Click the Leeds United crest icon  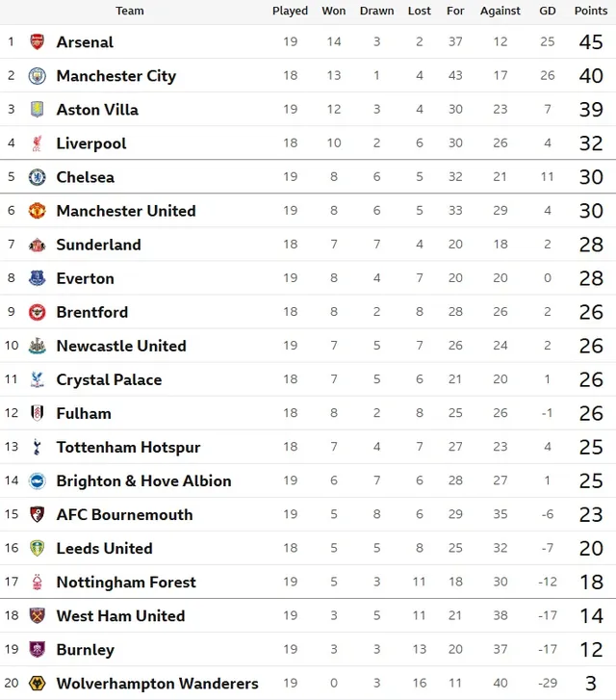38,548
